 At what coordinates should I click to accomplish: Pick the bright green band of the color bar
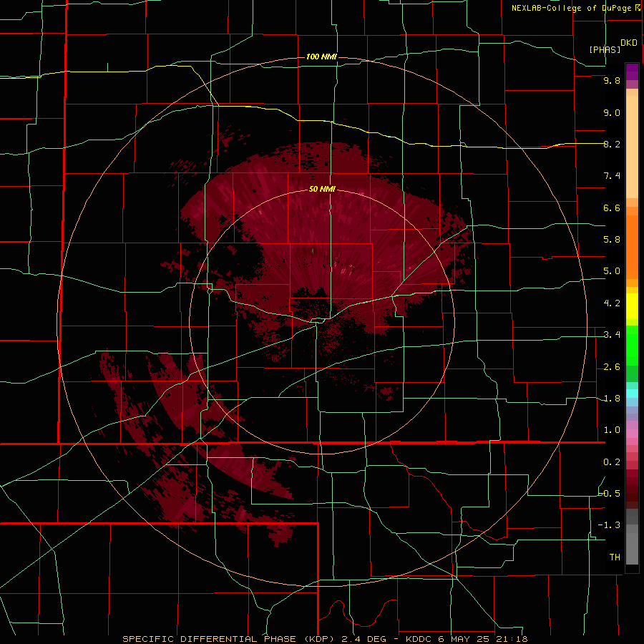click(632, 345)
